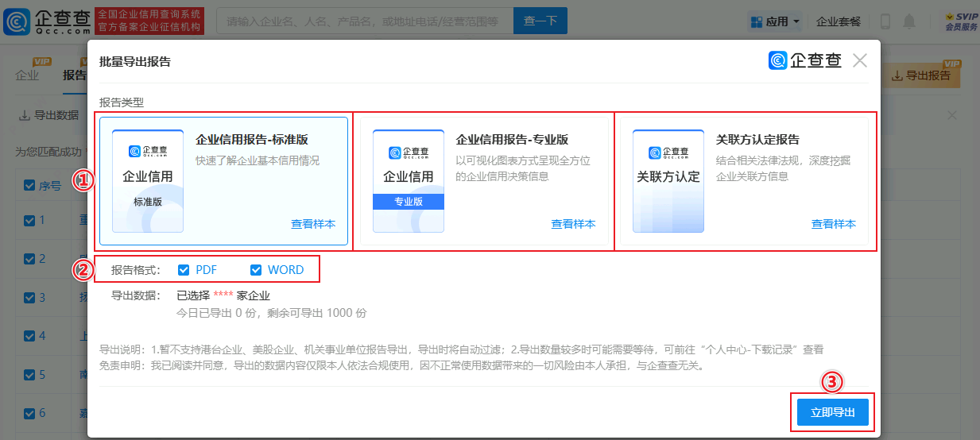Select the standard credit report thumbnail
980x440 pixels.
click(148, 181)
